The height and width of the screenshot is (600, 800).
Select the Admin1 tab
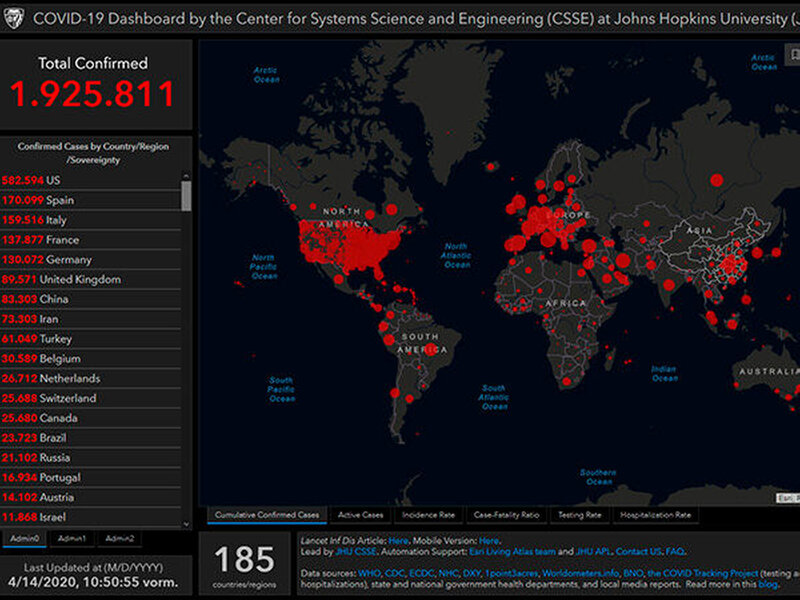[72, 538]
